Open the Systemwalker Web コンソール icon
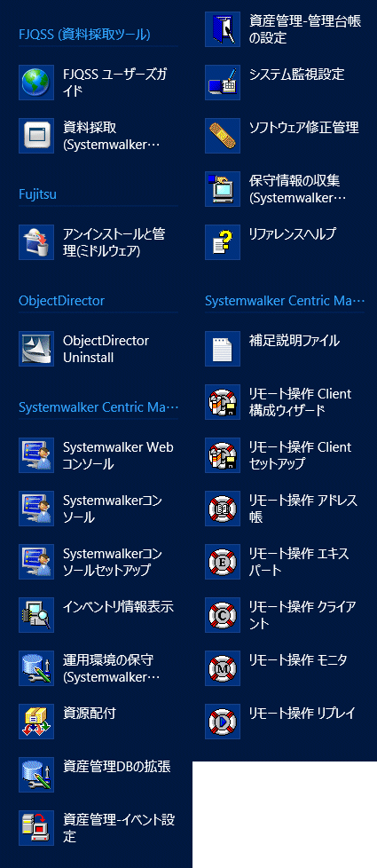377x868 pixels. (36, 455)
